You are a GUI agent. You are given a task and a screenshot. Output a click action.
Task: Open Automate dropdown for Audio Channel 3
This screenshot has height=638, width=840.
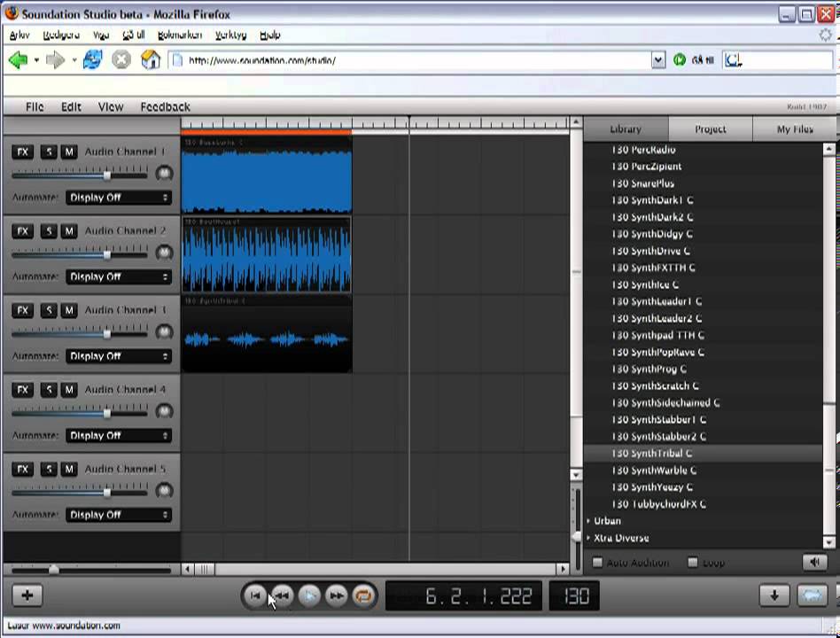pos(119,356)
